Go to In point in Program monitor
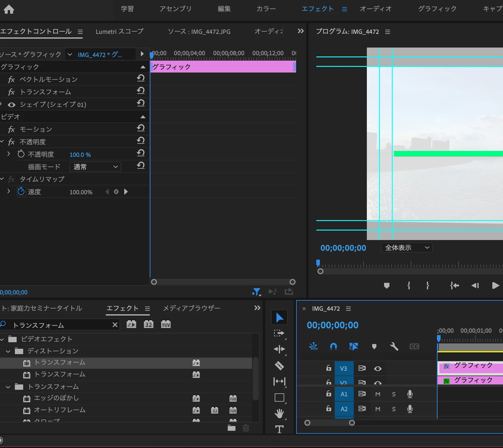 tap(455, 286)
